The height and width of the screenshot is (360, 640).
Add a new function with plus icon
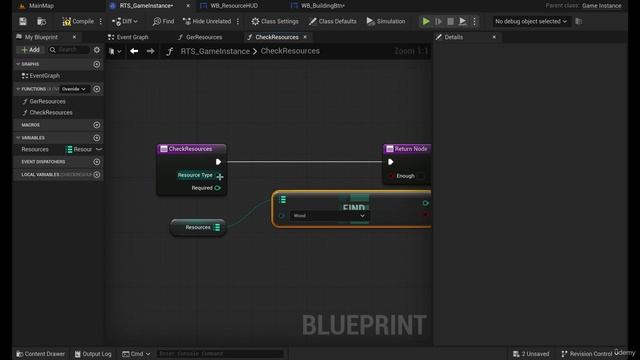(97, 89)
